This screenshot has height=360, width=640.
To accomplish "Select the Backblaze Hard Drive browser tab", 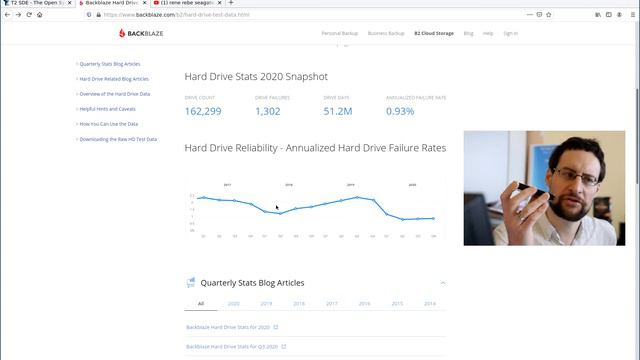I will coord(112,3).
